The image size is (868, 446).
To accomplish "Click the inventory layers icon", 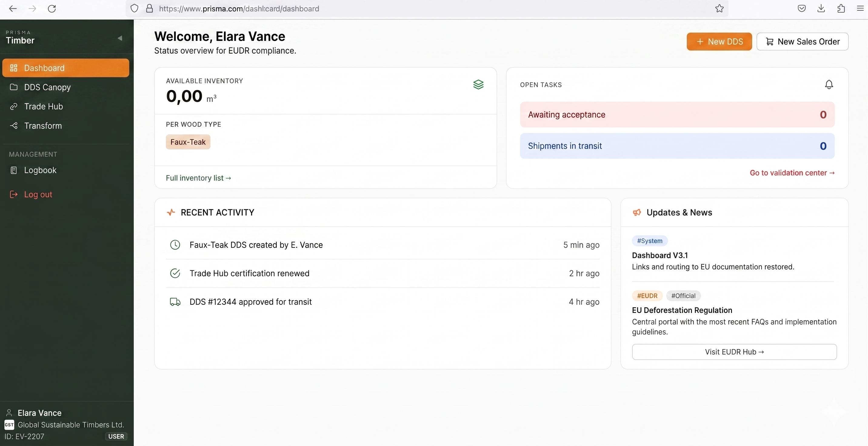I will click(x=478, y=84).
